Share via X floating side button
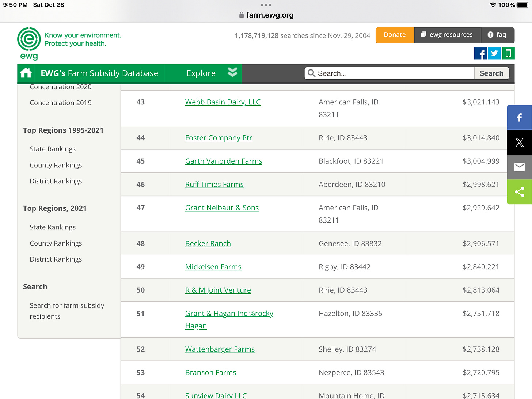The width and height of the screenshot is (532, 399). point(520,142)
